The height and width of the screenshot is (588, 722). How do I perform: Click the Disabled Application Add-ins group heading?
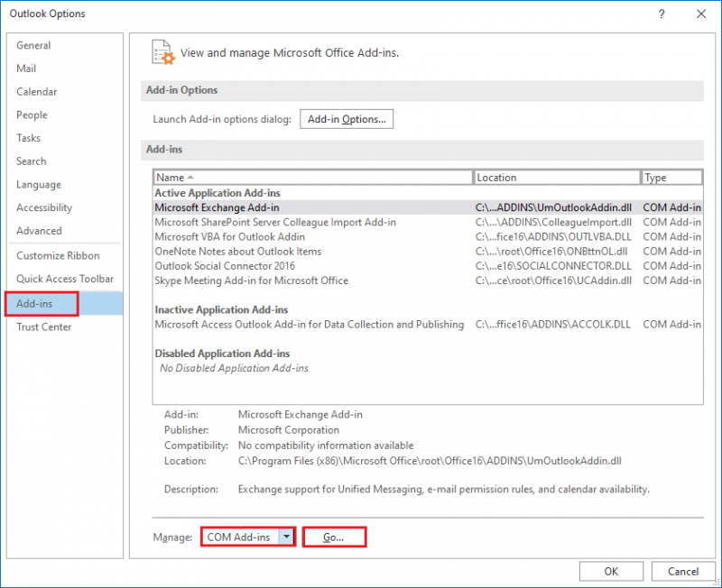click(222, 354)
